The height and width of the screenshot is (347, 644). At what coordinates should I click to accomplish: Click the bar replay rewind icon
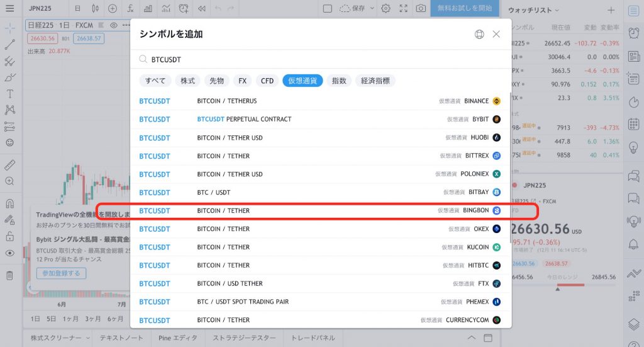pos(202,8)
